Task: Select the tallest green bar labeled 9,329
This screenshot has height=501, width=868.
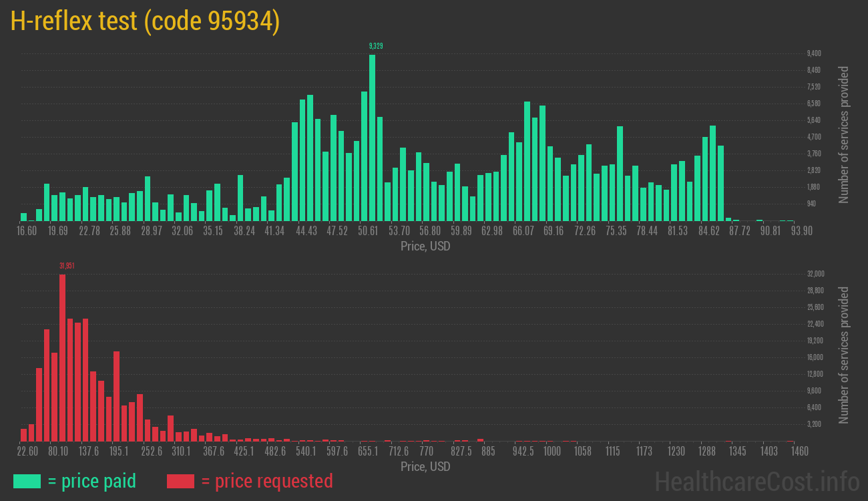Action: pos(372,137)
